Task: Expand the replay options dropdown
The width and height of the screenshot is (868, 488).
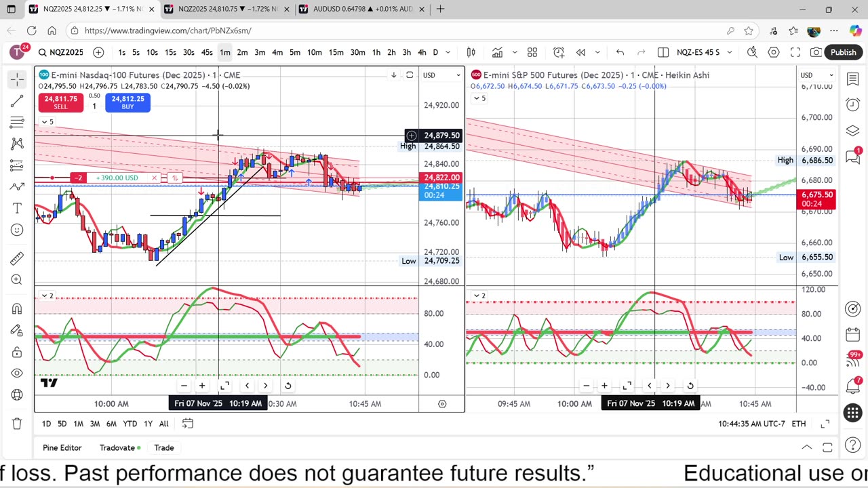Action: (x=597, y=52)
